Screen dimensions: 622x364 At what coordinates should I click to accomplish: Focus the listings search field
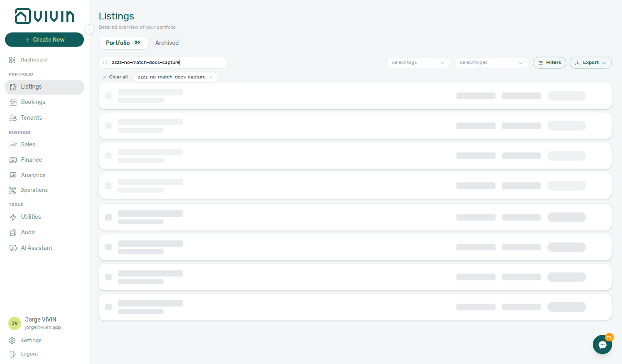(163, 63)
